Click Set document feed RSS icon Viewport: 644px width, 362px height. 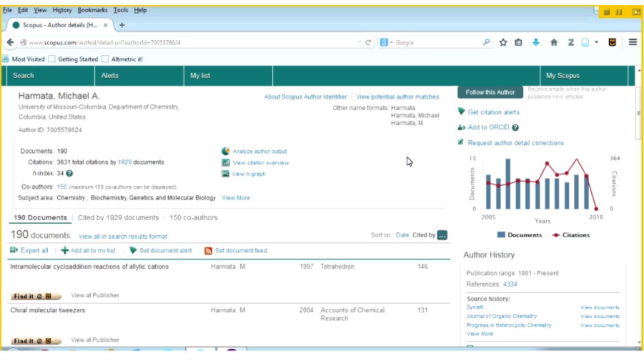point(208,251)
